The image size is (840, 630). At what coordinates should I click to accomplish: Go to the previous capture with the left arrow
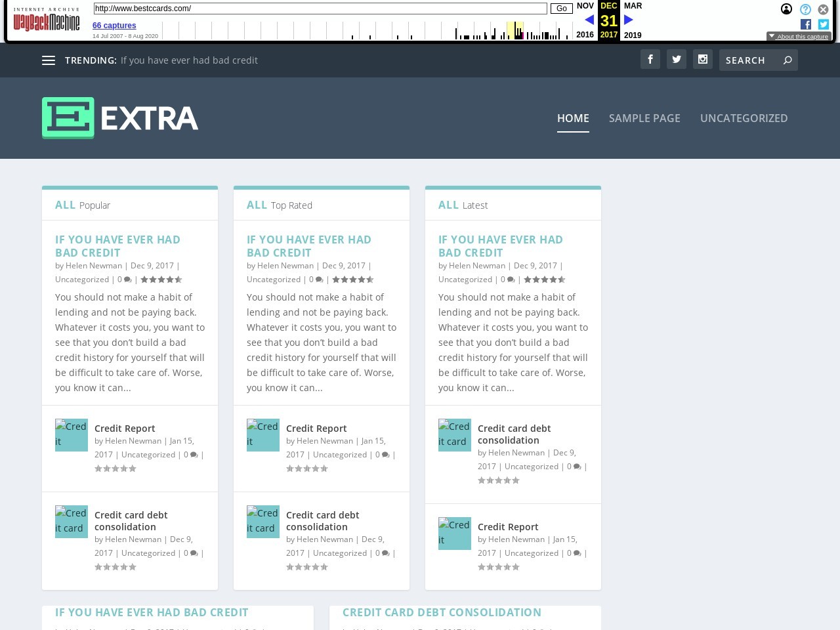tap(589, 20)
